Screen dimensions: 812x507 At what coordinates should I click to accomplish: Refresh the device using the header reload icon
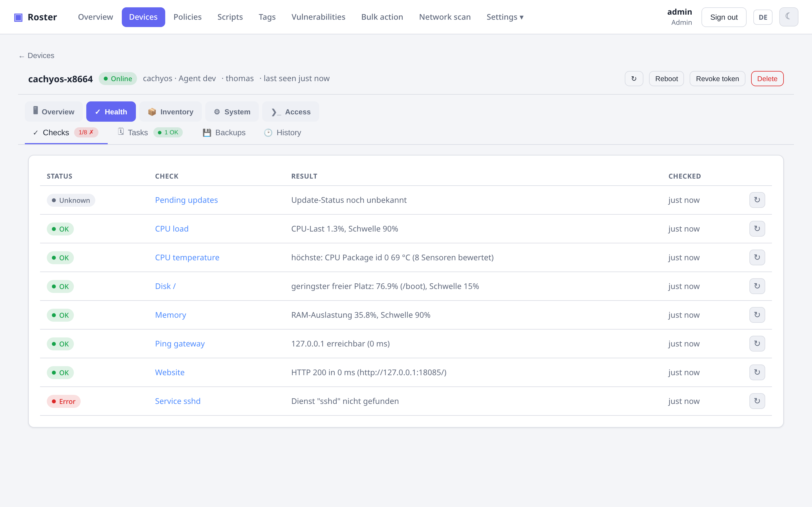tap(634, 79)
